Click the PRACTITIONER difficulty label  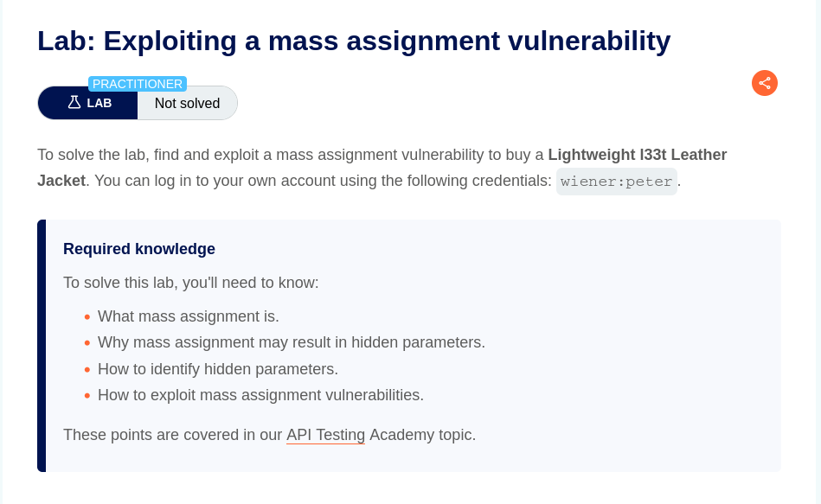pos(138,84)
